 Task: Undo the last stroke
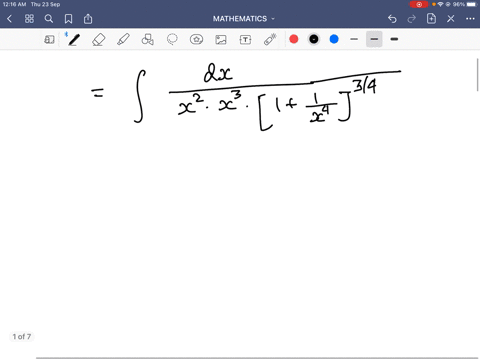point(392,19)
